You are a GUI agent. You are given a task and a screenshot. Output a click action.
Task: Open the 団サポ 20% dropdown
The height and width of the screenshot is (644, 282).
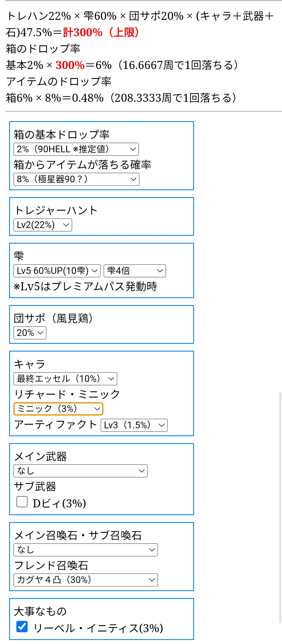pos(30,333)
